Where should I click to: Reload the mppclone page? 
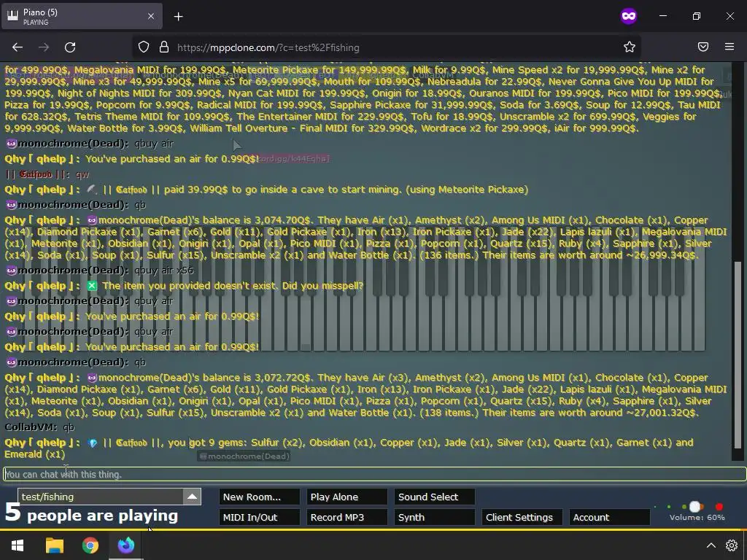(70, 47)
